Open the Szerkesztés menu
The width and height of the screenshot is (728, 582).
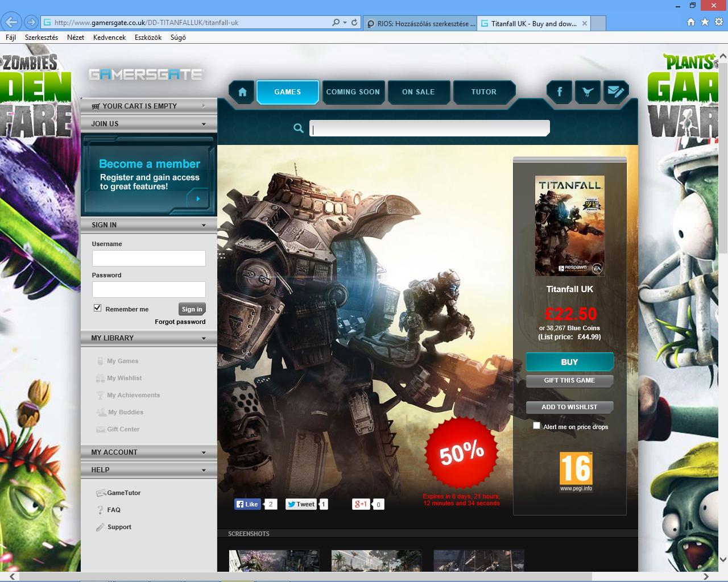(42, 38)
